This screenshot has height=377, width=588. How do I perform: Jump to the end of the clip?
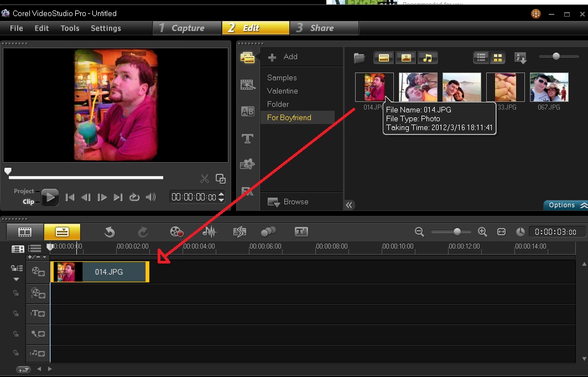click(118, 197)
